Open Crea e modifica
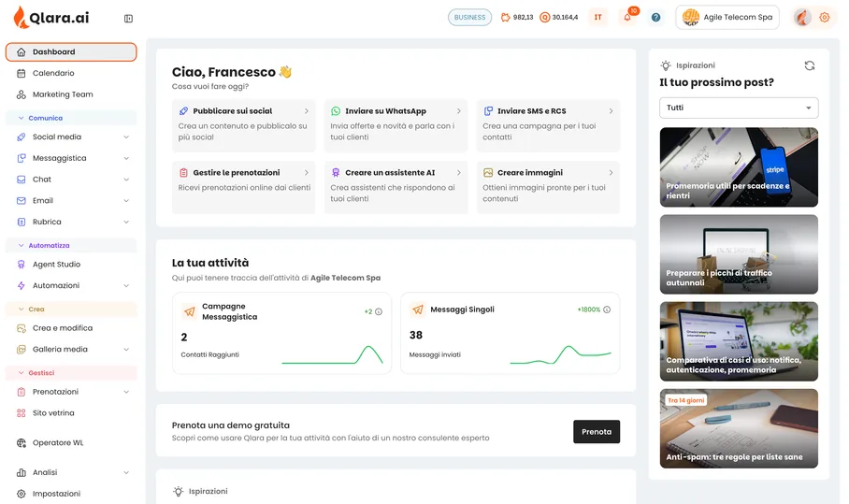 [x=71, y=328]
